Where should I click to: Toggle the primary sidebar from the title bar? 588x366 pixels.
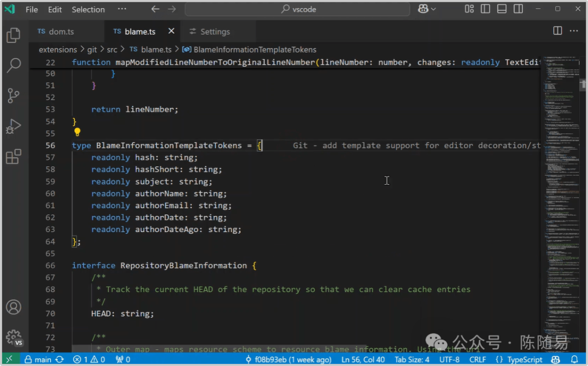click(485, 9)
